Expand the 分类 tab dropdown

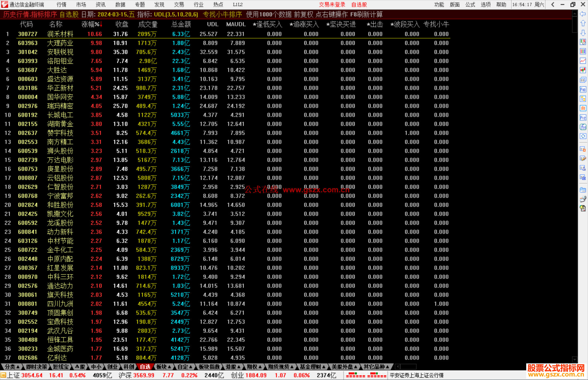[12, 367]
